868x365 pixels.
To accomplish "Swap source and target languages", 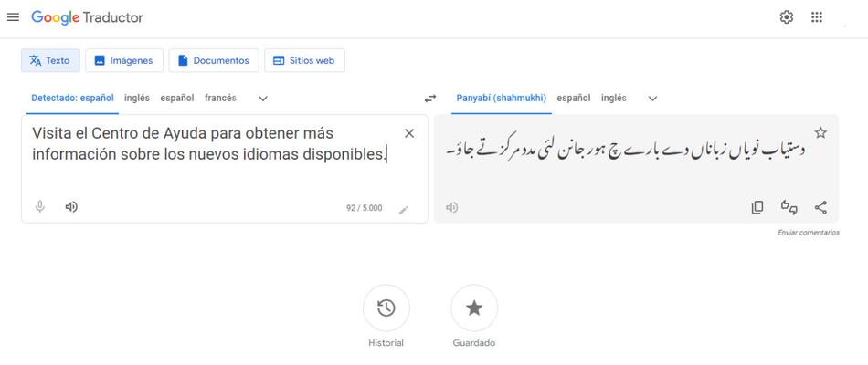I will (x=430, y=99).
